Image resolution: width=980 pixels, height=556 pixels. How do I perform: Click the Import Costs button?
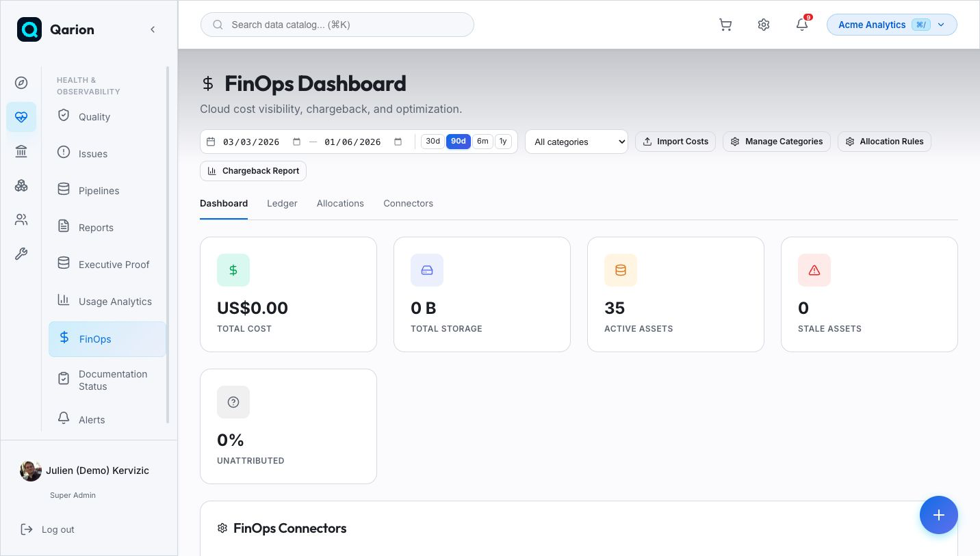click(675, 142)
